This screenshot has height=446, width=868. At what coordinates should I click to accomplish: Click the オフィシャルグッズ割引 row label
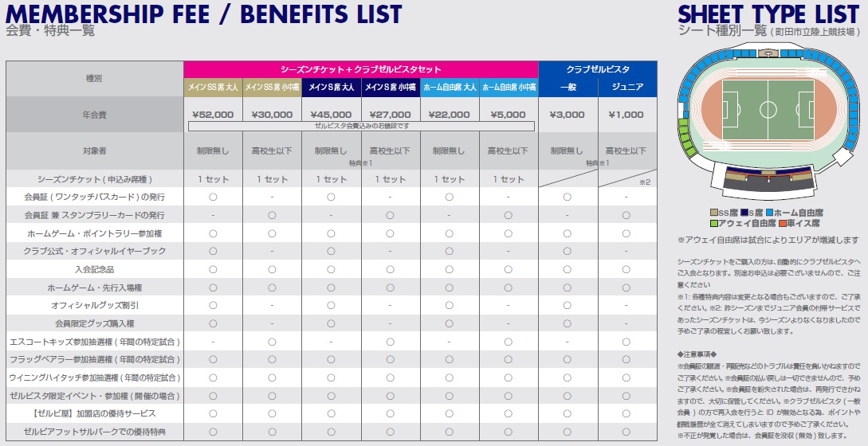coord(95,305)
